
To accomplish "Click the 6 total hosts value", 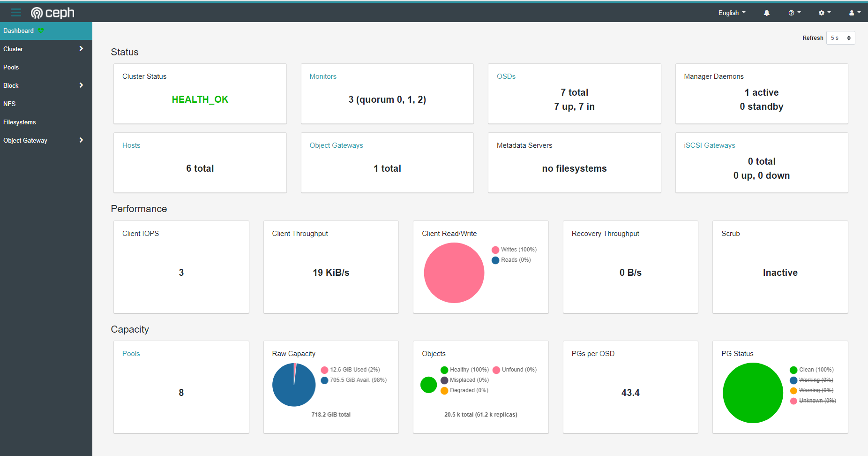I will click(200, 168).
